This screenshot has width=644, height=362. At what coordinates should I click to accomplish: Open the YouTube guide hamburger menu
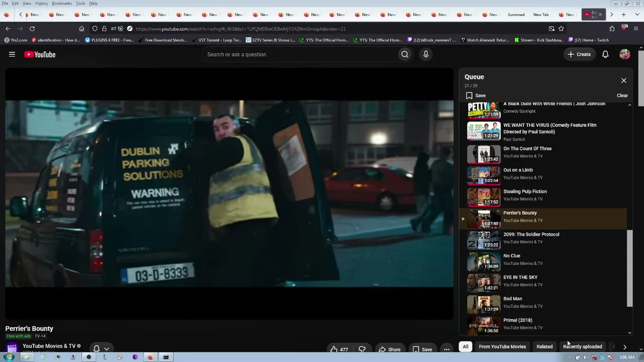[x=12, y=54]
